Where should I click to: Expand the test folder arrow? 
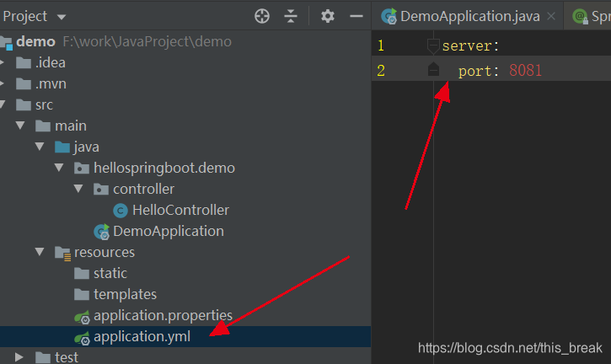tap(19, 357)
